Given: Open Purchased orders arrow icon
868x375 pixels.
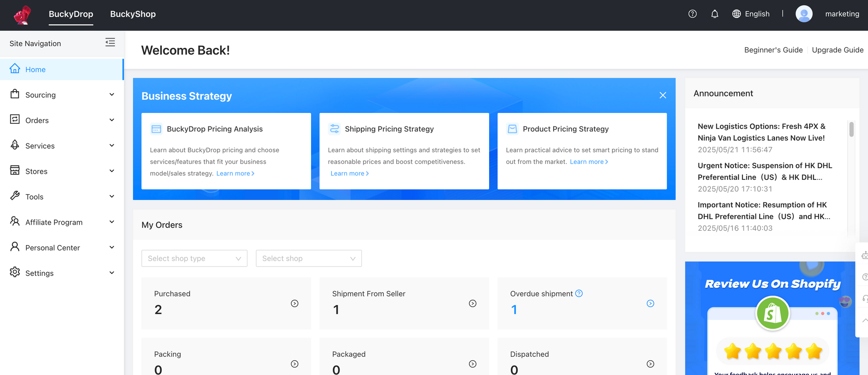Looking at the screenshot, I should tap(295, 303).
